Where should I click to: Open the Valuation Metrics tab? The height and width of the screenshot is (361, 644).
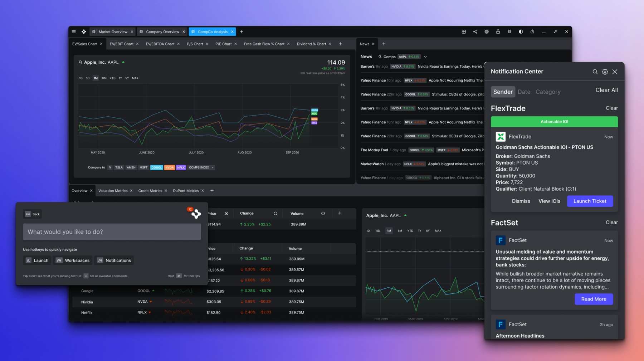(x=113, y=191)
